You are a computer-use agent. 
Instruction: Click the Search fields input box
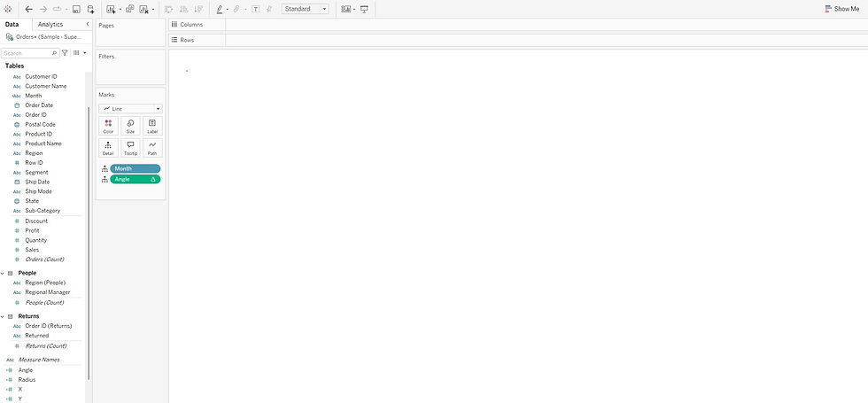pyautogui.click(x=30, y=53)
